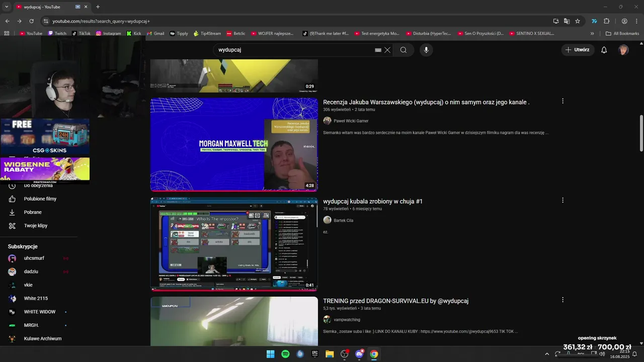The image size is (644, 362).
Task: Open the Windows Start button
Action: coord(270,354)
